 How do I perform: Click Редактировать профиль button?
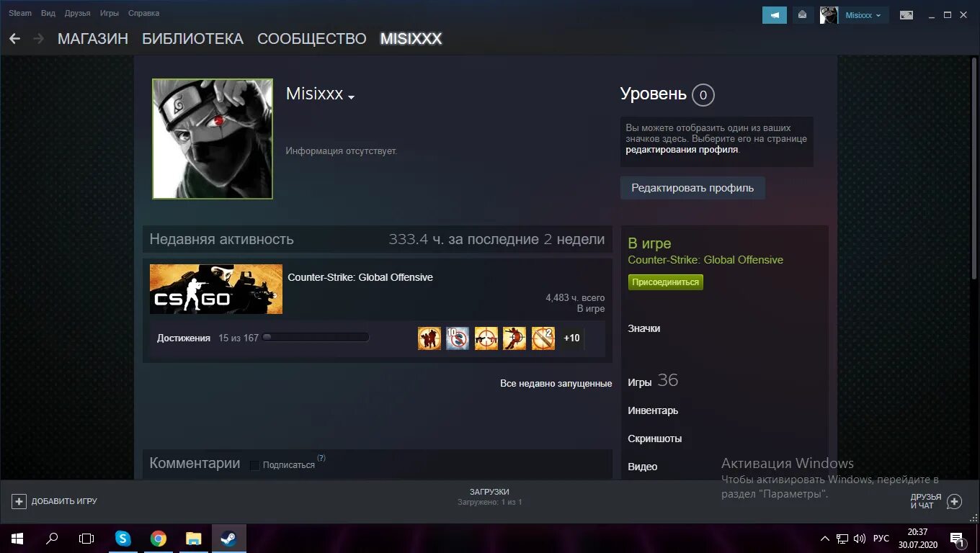pyautogui.click(x=692, y=188)
